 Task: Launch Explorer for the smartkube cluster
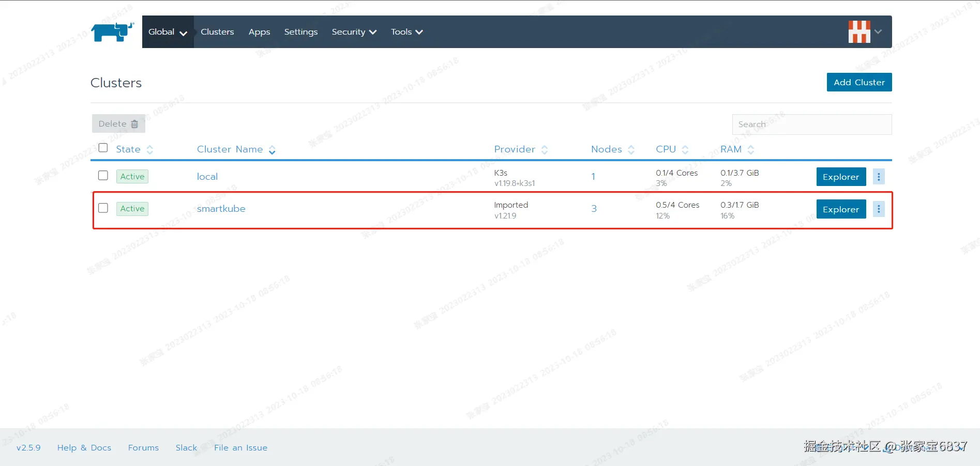(x=841, y=209)
